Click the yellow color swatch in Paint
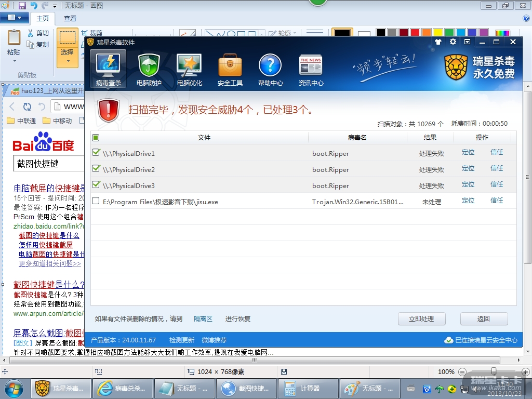This screenshot has height=399, width=532. point(437,33)
